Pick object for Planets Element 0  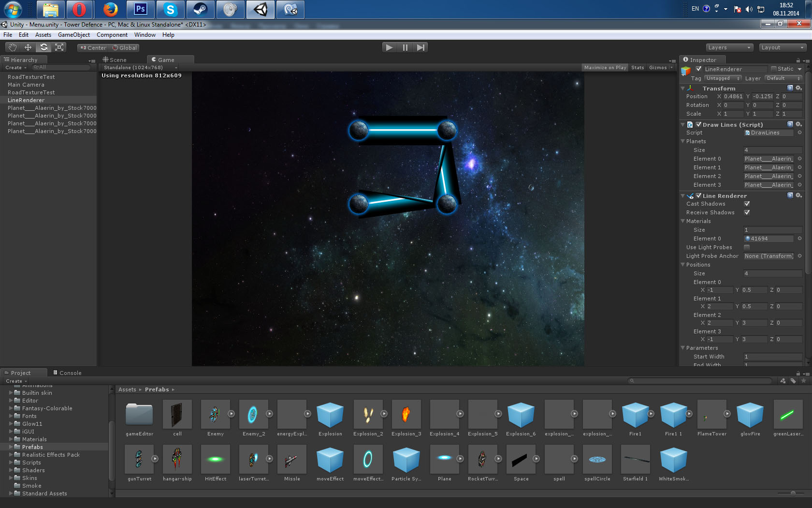click(x=799, y=159)
